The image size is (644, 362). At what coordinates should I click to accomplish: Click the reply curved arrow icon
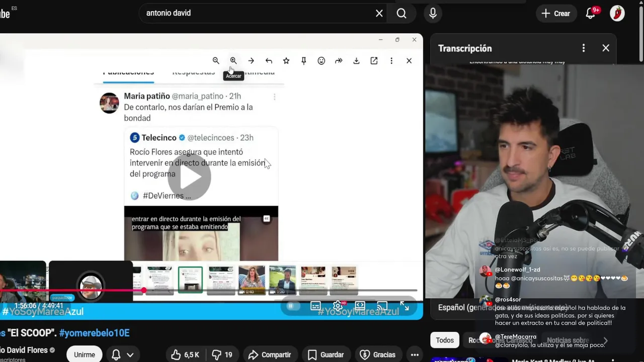click(269, 61)
